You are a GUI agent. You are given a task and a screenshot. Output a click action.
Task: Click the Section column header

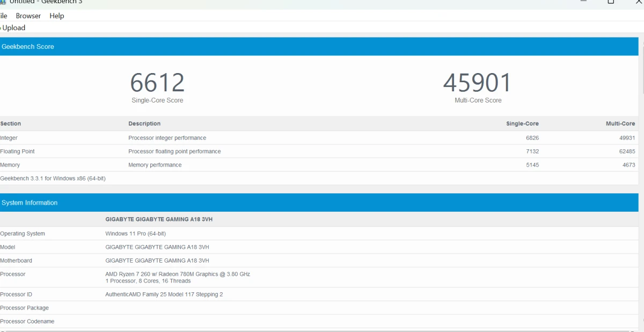tap(11, 124)
